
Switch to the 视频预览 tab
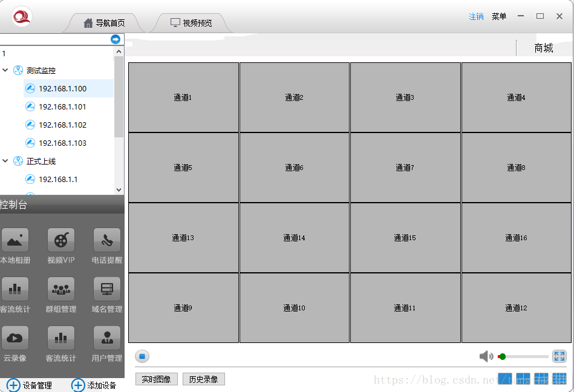pos(191,23)
